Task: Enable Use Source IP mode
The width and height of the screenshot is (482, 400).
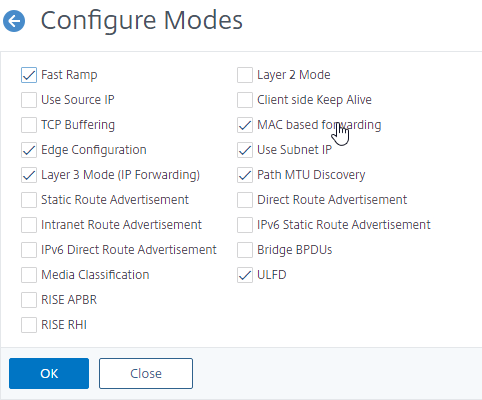Action: coord(29,100)
